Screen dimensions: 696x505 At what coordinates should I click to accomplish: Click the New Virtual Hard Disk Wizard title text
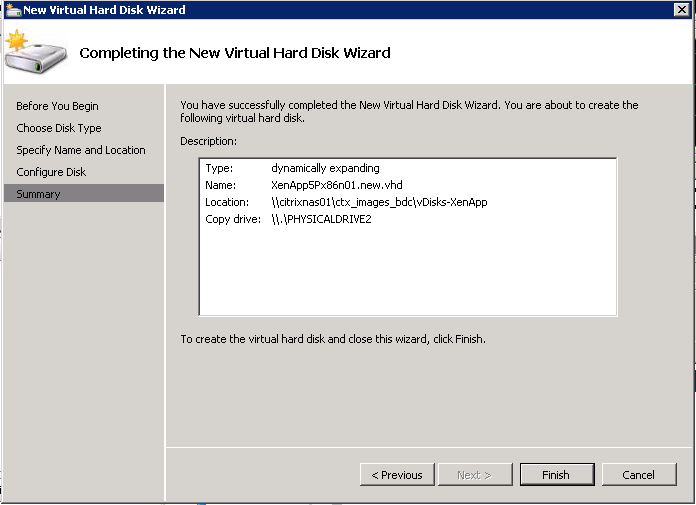coord(104,10)
